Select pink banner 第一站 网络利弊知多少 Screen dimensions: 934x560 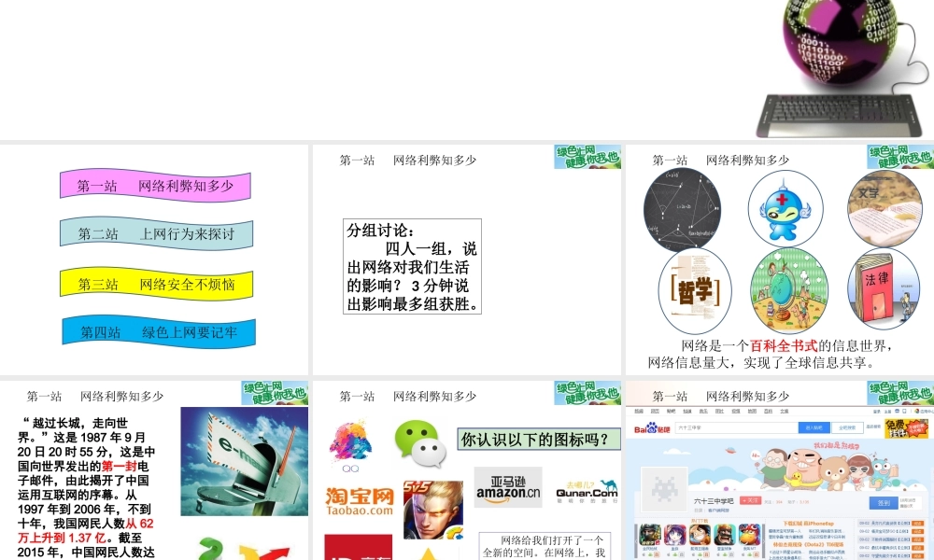pos(155,186)
